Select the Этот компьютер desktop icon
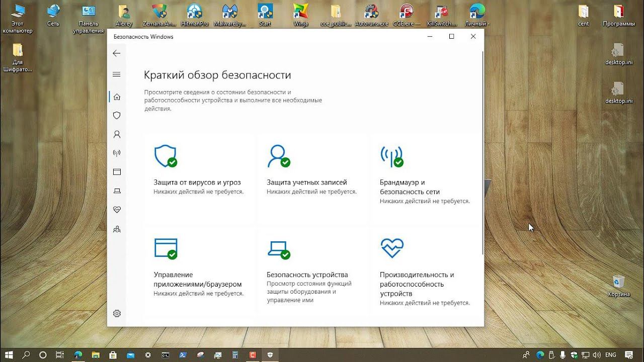Screen dimensions: 644x362 click(x=18, y=19)
